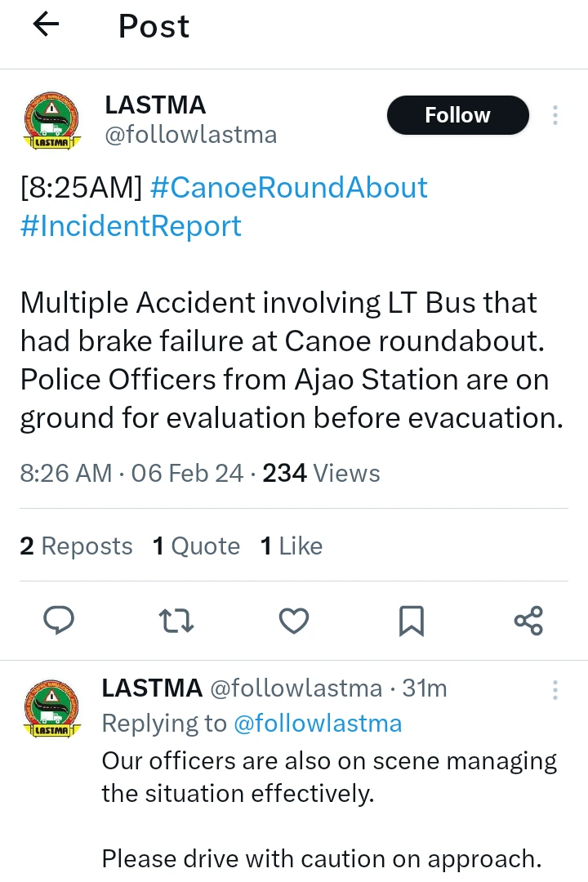Open the share icon
This screenshot has height=882, width=588.
coord(529,621)
